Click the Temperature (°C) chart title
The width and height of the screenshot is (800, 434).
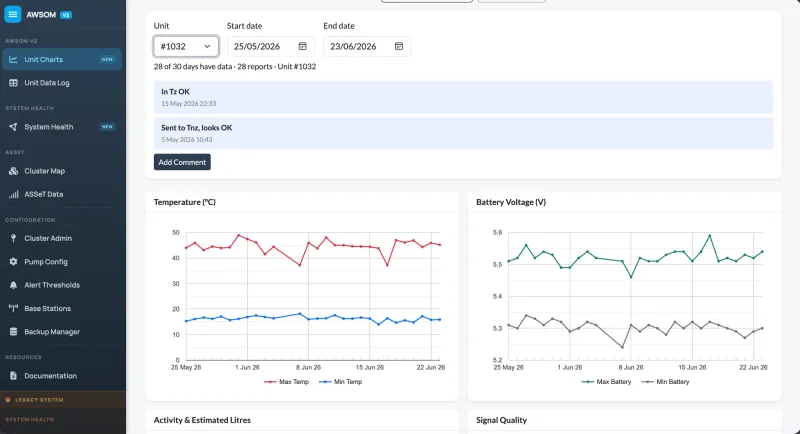[x=185, y=202]
